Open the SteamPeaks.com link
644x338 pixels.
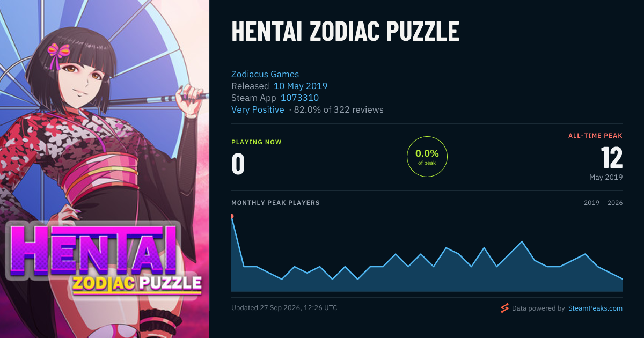tap(595, 308)
